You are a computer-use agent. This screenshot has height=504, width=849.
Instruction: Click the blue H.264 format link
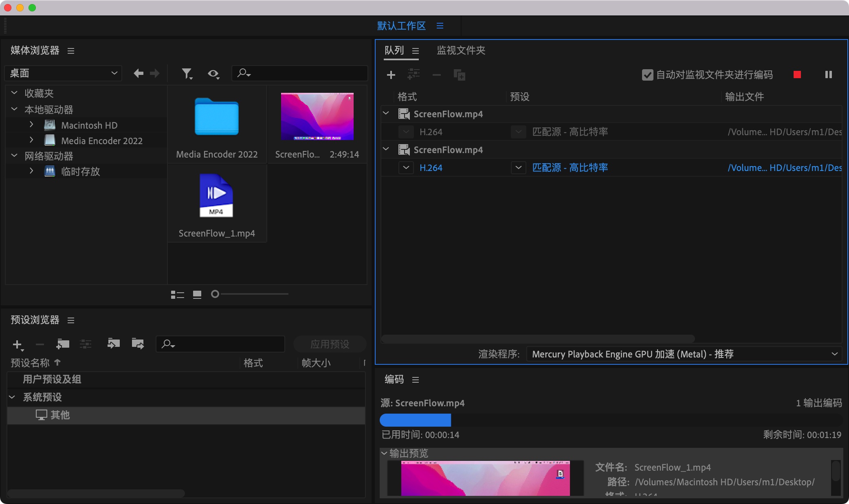pos(431,168)
